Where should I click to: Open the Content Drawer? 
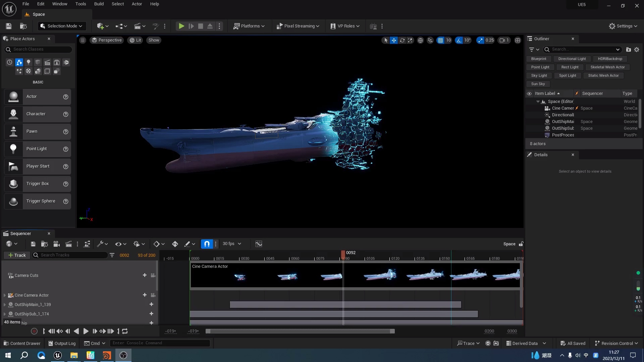tap(21, 343)
